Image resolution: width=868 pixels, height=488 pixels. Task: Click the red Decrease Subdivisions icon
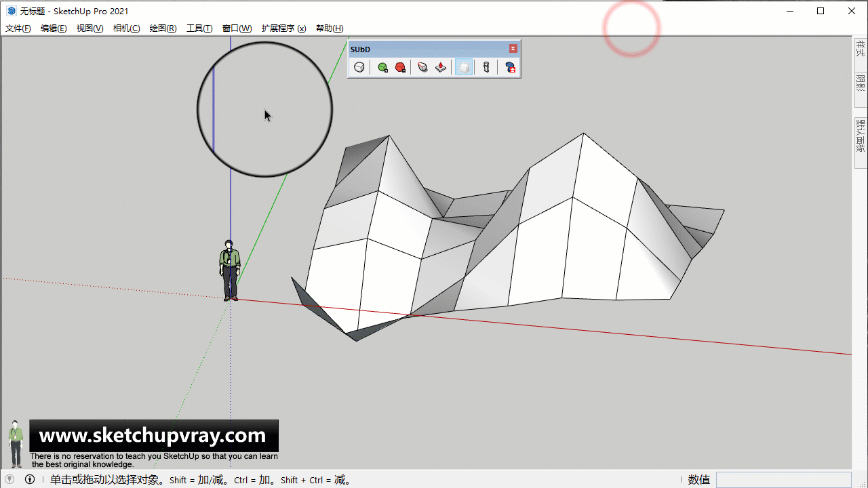(x=400, y=67)
